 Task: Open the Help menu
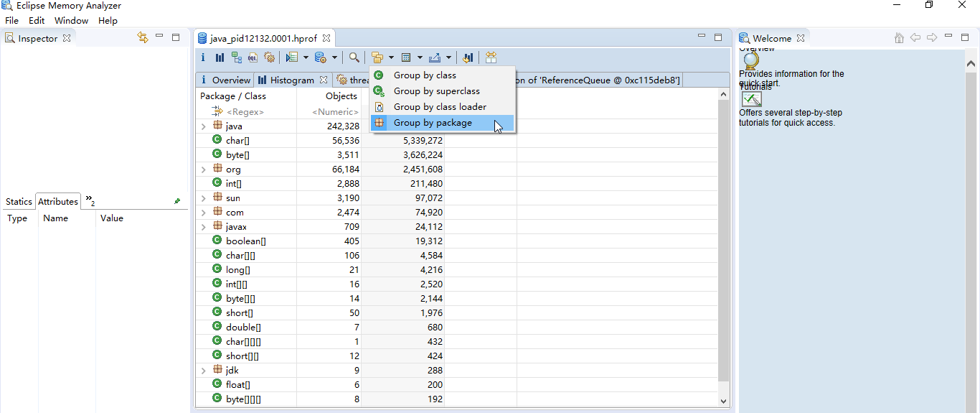(x=108, y=21)
